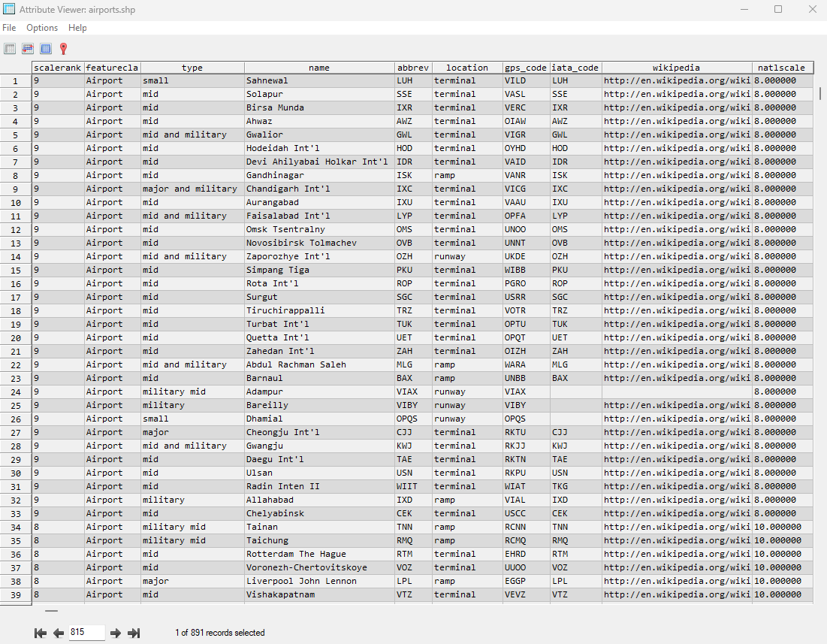The width and height of the screenshot is (827, 644).
Task: Open the Help menu
Action: coord(77,28)
